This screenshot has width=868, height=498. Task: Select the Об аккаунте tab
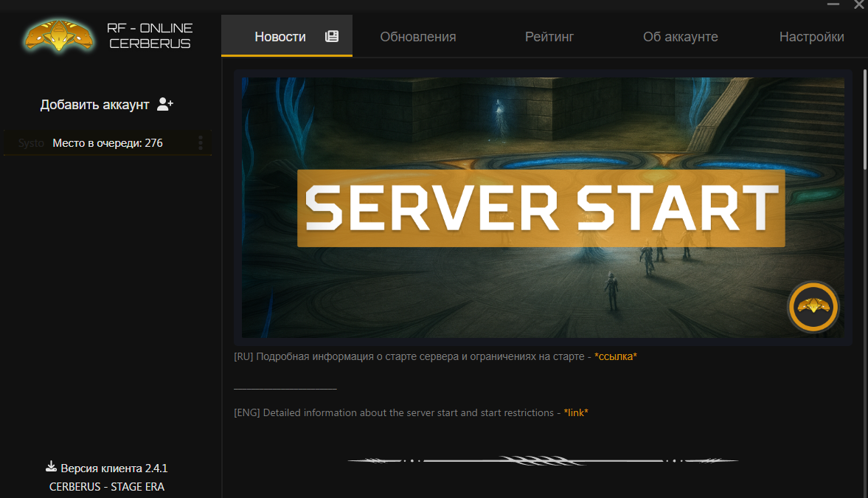[680, 37]
